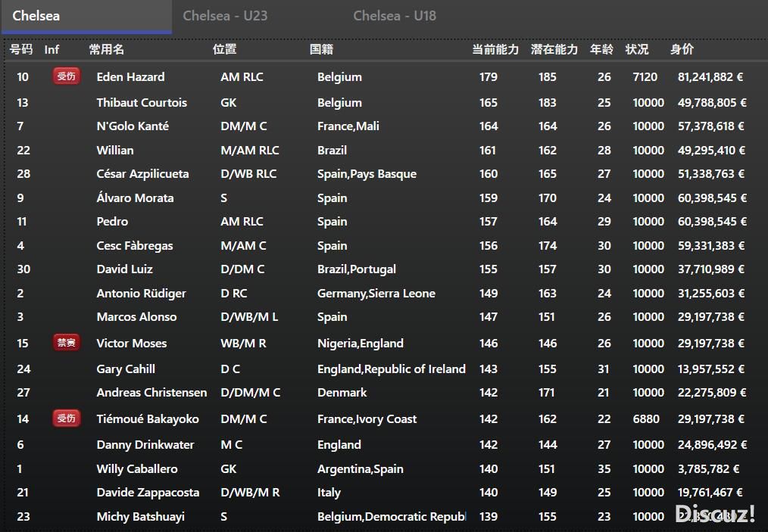Open the Chelsea - U23 tab
The height and width of the screenshot is (532, 768).
[x=225, y=16]
